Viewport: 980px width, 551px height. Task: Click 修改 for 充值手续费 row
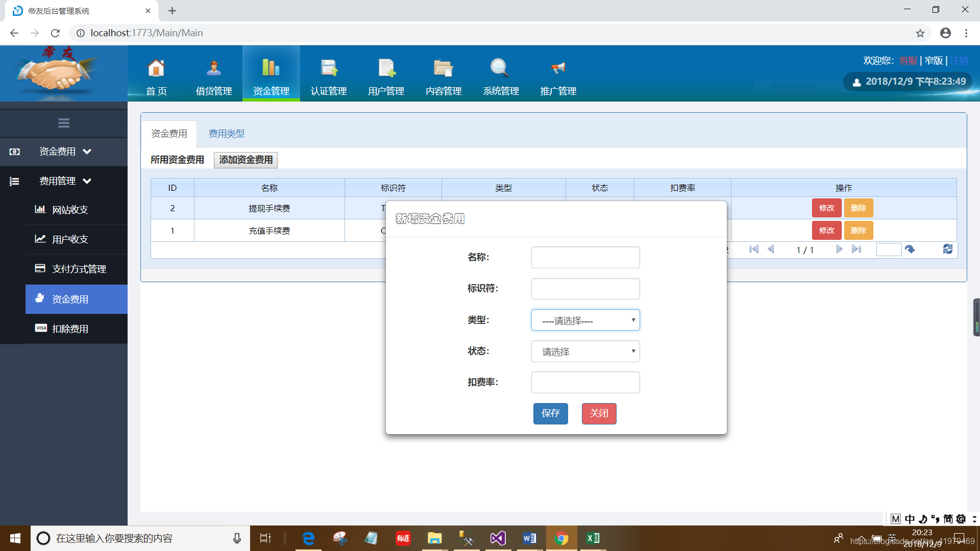click(827, 231)
